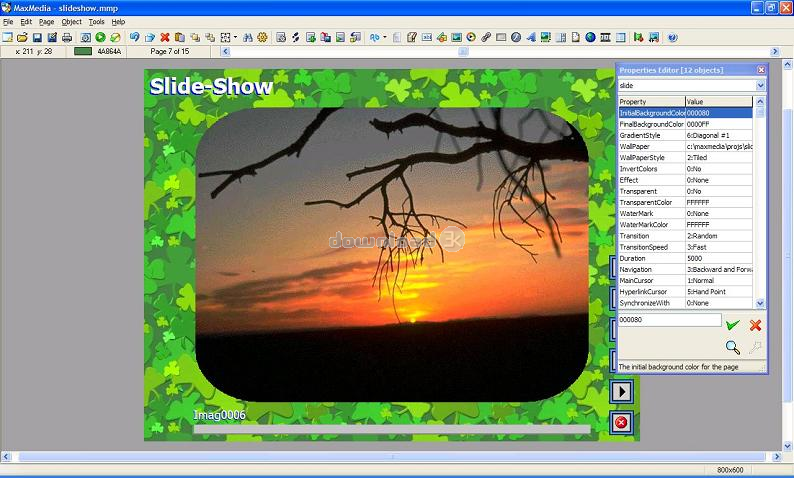Click the Save project toolbar icon
The image size is (794, 478).
[37, 37]
